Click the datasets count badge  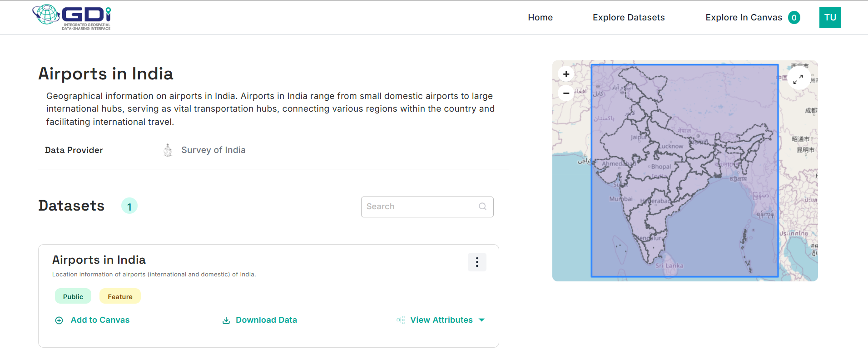point(129,206)
